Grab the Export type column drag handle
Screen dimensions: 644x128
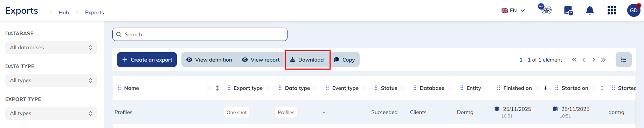click(229, 88)
